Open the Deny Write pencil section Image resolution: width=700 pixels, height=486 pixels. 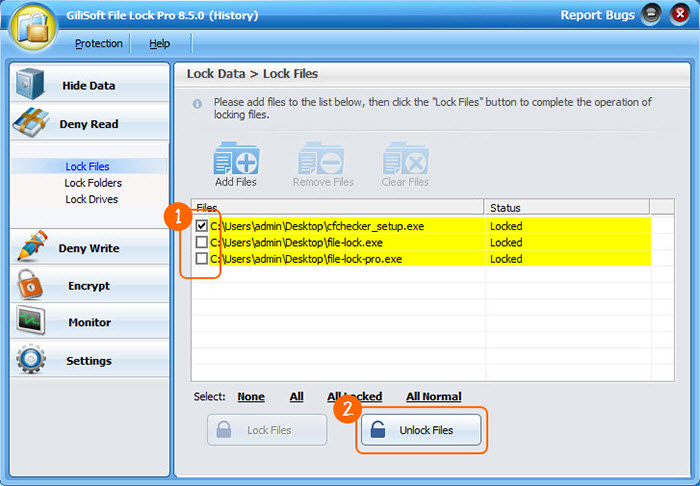click(x=89, y=248)
